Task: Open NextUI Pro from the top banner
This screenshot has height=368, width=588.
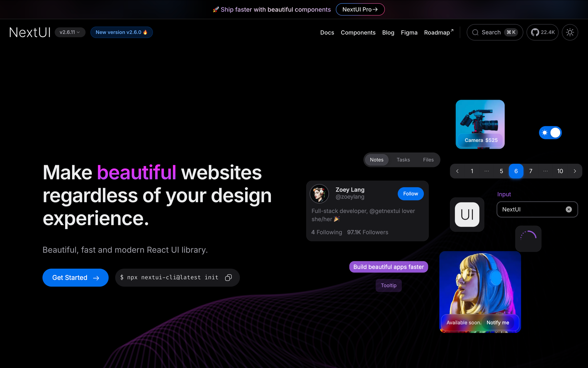Action: point(360,9)
